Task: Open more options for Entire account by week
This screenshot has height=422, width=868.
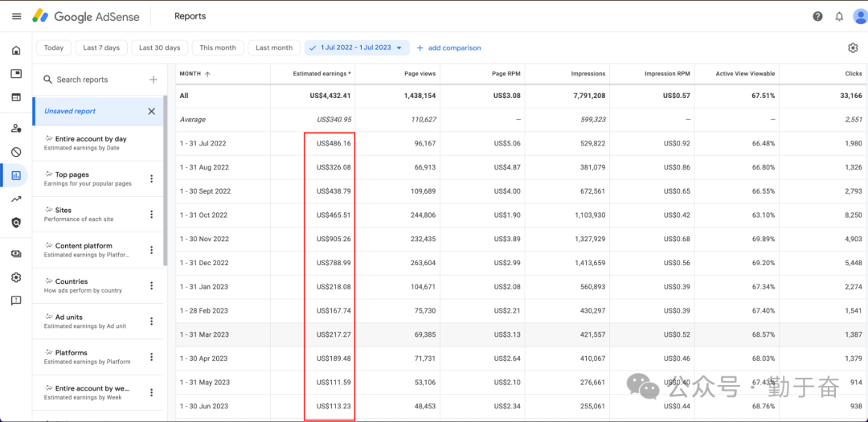Action: coord(151,392)
